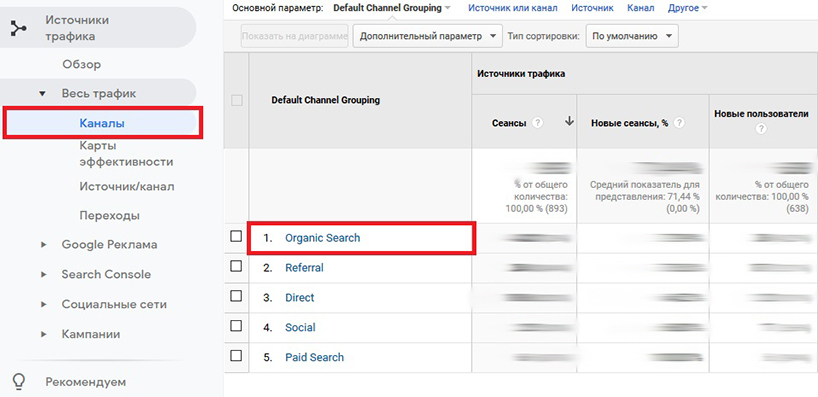Screen dimensions: 818x397
Task: Click the Referral channel link
Action: 304,268
